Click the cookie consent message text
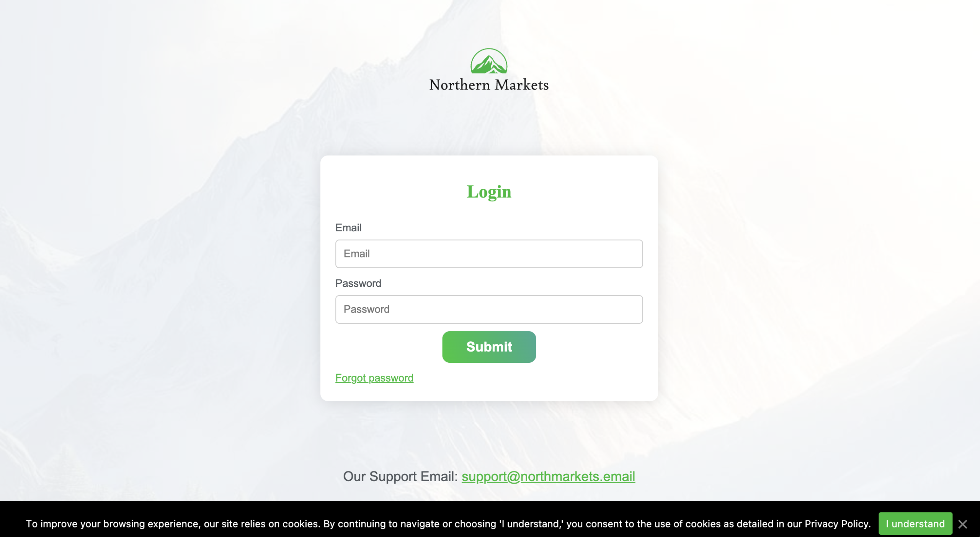The width and height of the screenshot is (980, 537). click(448, 524)
